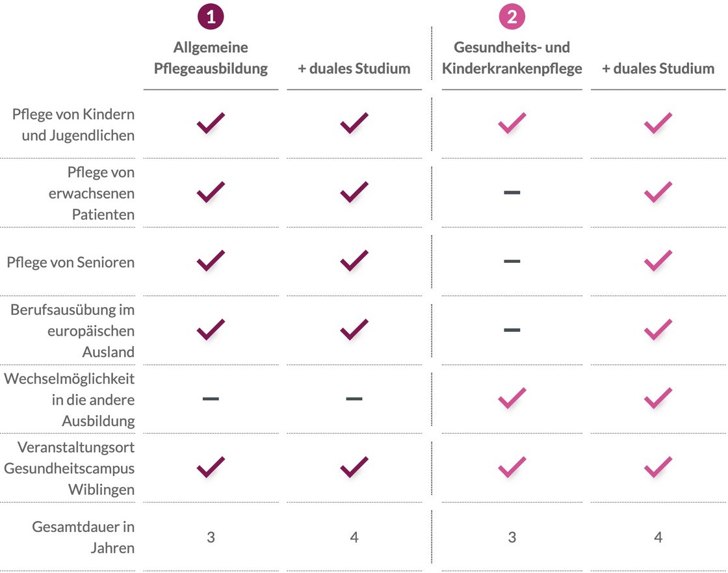Click the pink number 2 badge
Viewport: 728px width, 573px height.
pos(512,17)
